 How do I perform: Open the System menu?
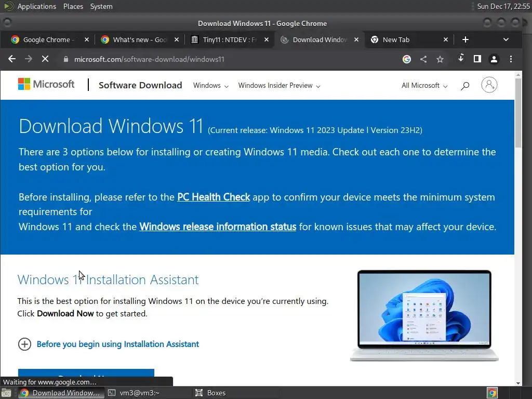pos(101,6)
